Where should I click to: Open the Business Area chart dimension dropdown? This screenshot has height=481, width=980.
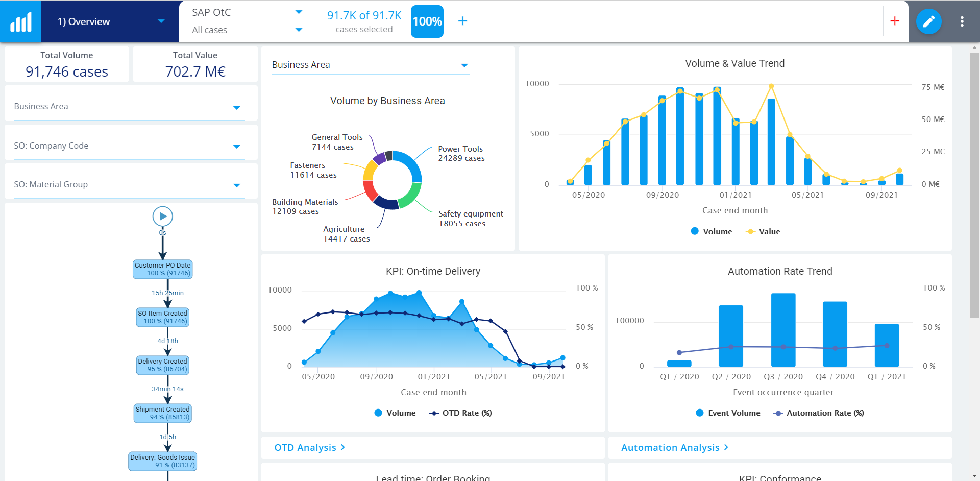pyautogui.click(x=370, y=65)
